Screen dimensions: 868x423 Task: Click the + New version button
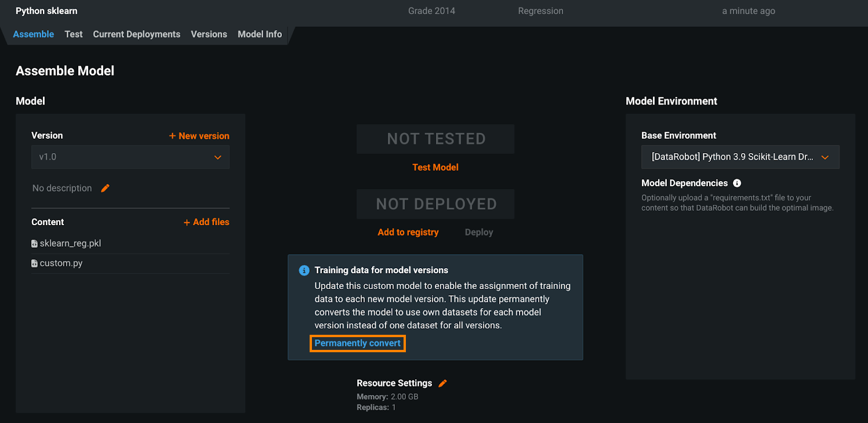coord(199,136)
